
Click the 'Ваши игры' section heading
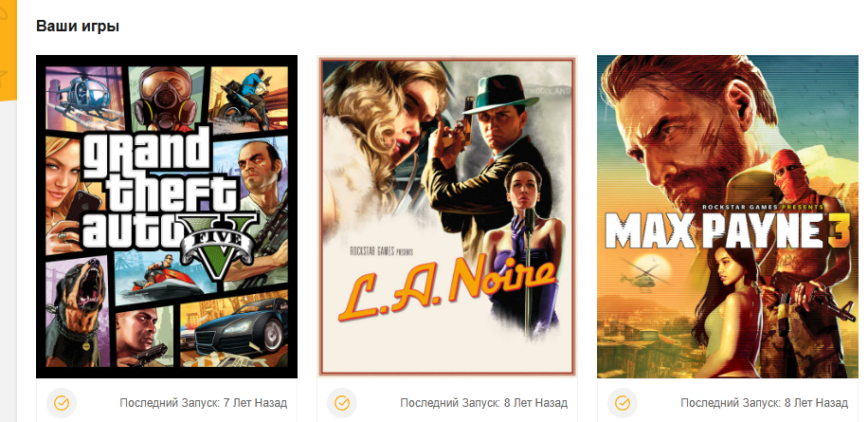78,26
